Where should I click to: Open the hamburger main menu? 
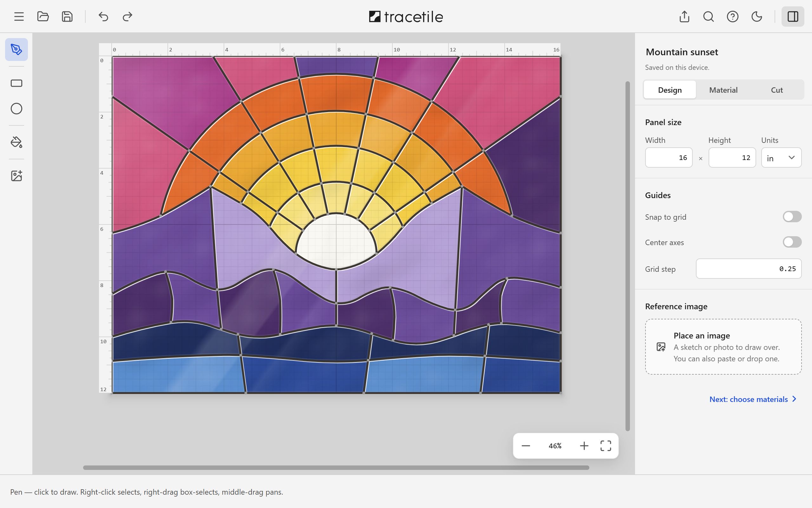[19, 17]
